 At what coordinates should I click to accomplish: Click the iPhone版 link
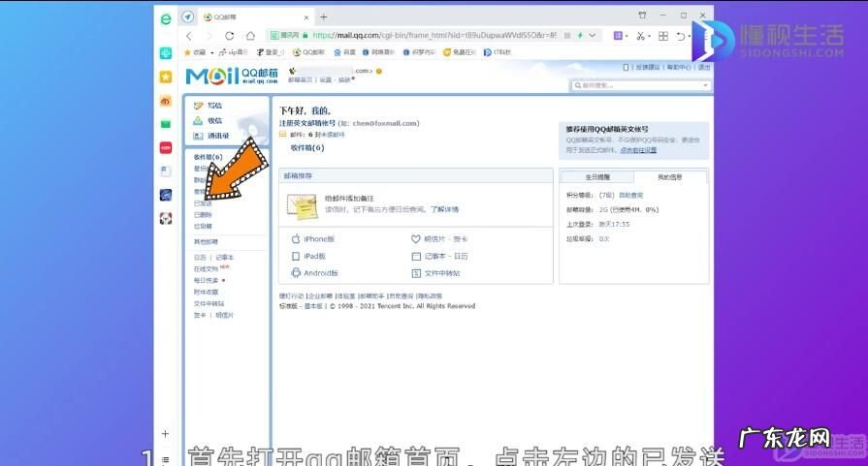point(319,239)
